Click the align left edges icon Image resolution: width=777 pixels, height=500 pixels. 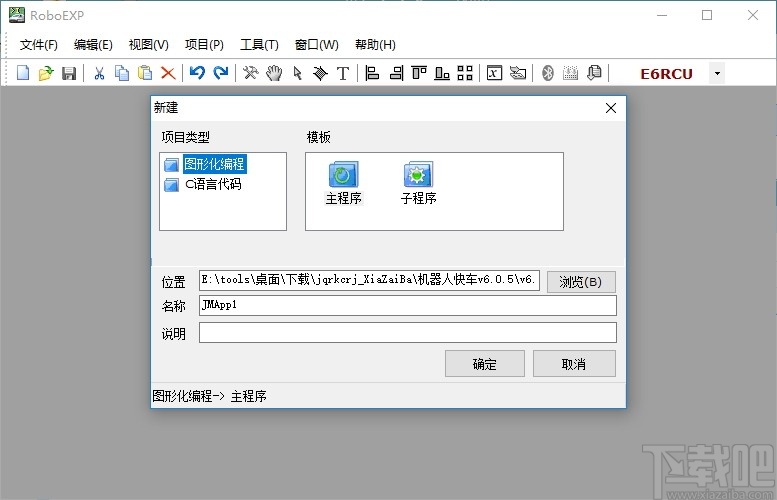[372, 73]
